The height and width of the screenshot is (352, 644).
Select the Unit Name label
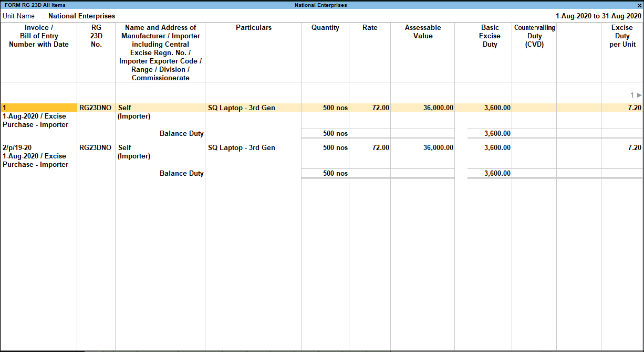[x=18, y=16]
